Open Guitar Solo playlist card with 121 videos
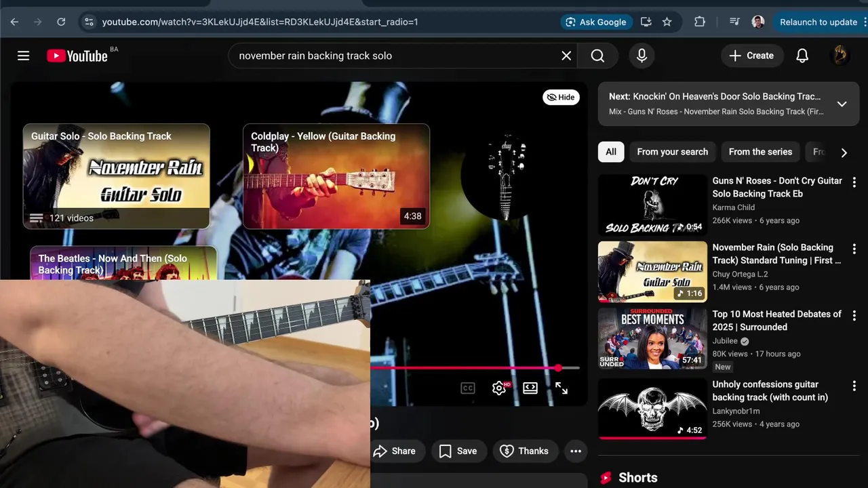Screen dimensions: 868x488 click(x=117, y=176)
